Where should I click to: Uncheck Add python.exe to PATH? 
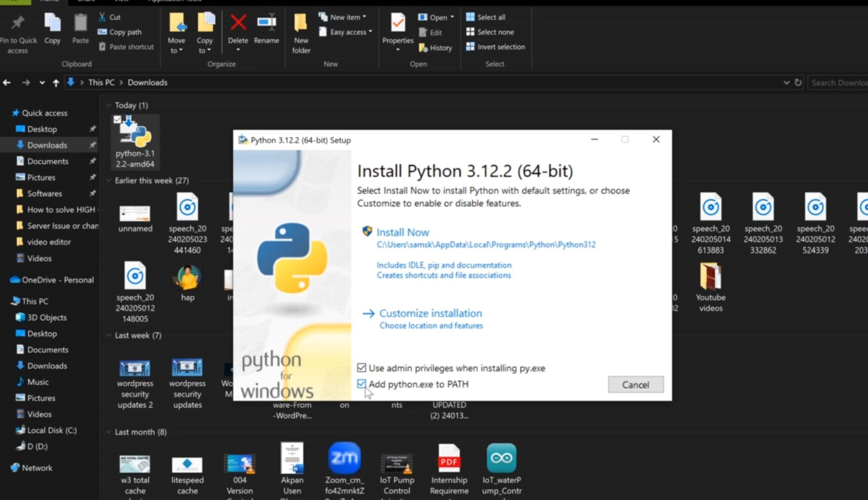[x=361, y=384]
